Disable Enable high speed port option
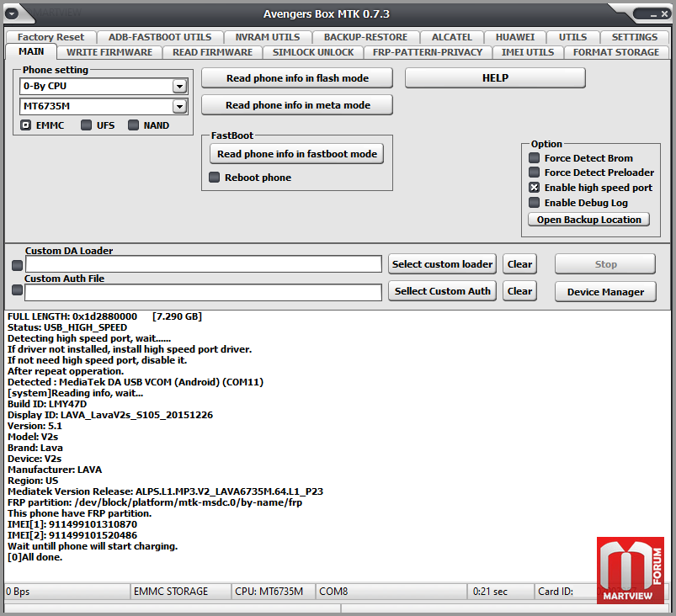Screen dimensions: 676x616 [535, 188]
